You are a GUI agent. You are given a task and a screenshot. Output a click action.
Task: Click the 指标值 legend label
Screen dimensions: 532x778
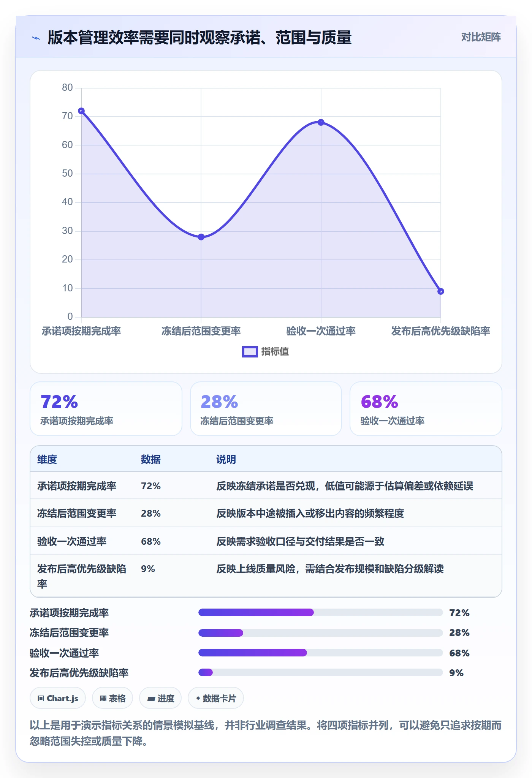[275, 352]
